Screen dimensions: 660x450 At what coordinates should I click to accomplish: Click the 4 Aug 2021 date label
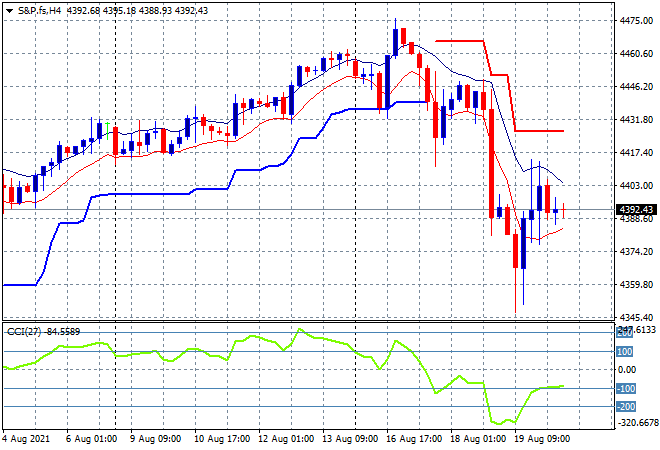tap(27, 439)
